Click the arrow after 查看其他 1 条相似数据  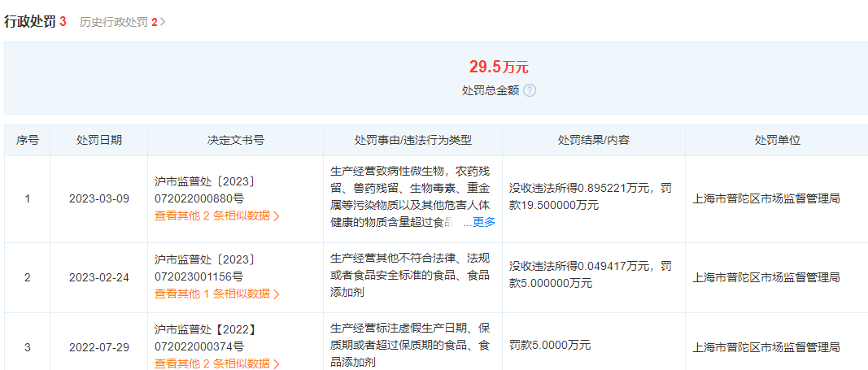pos(277,294)
